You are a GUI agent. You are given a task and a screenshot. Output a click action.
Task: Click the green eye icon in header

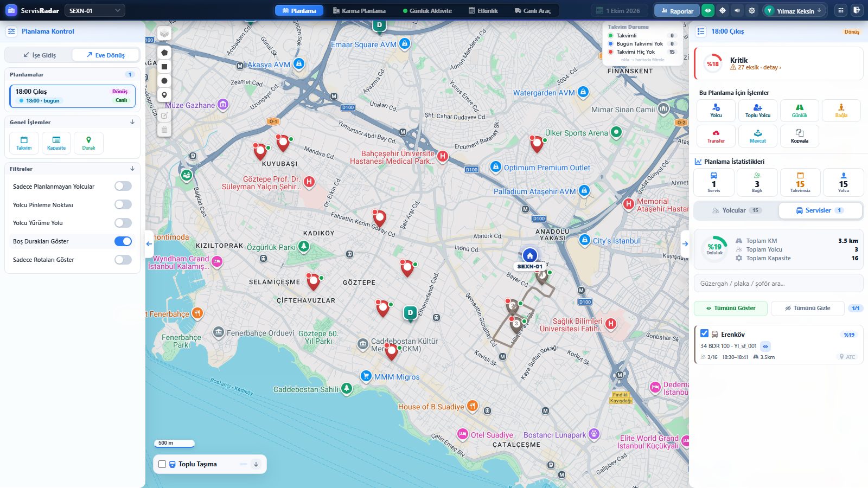[708, 10]
